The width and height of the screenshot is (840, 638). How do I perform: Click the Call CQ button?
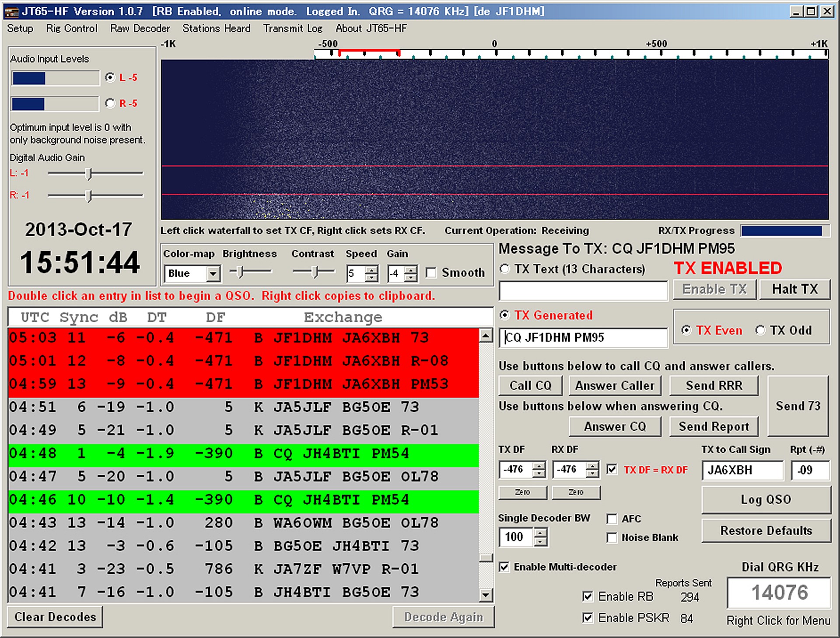[x=531, y=386]
